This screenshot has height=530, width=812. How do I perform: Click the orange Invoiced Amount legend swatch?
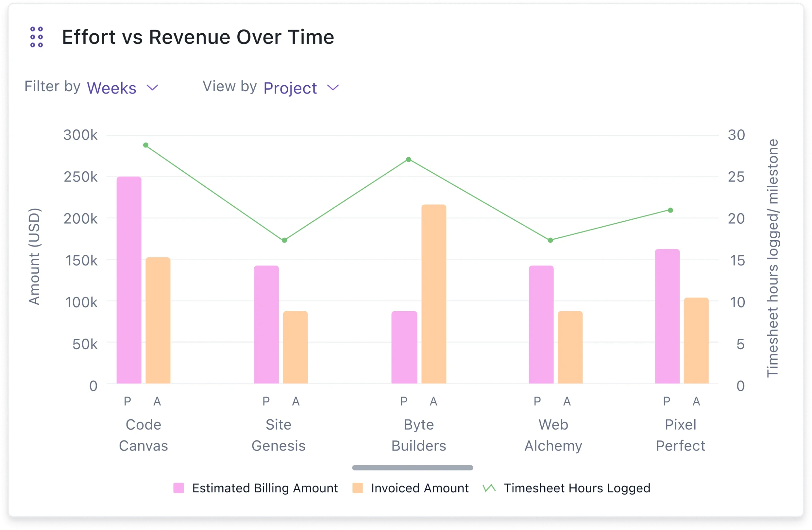(x=357, y=488)
